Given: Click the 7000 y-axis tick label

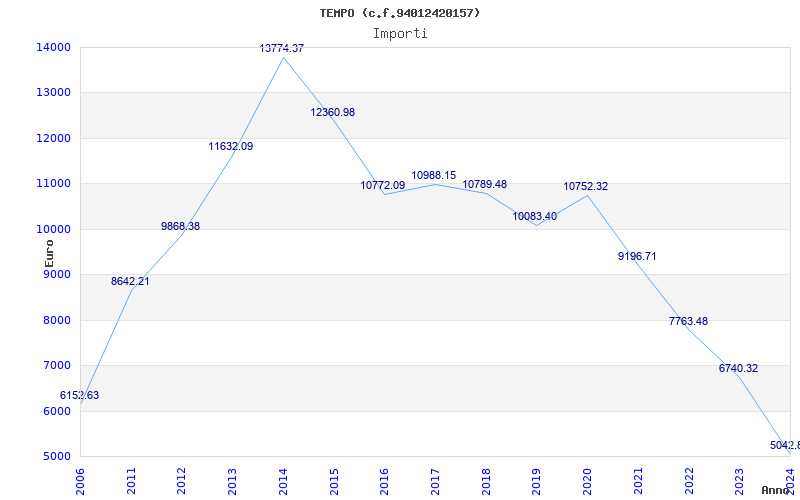Looking at the screenshot, I should coord(57,366).
